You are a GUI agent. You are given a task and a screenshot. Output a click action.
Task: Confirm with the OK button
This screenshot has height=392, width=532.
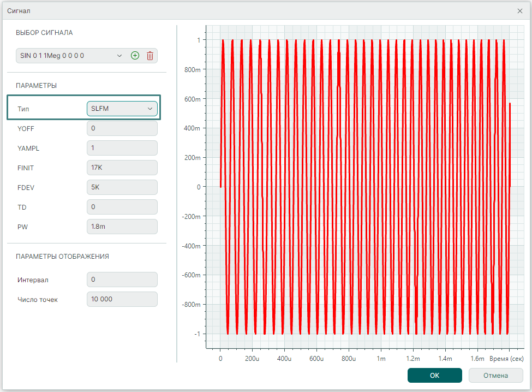434,375
